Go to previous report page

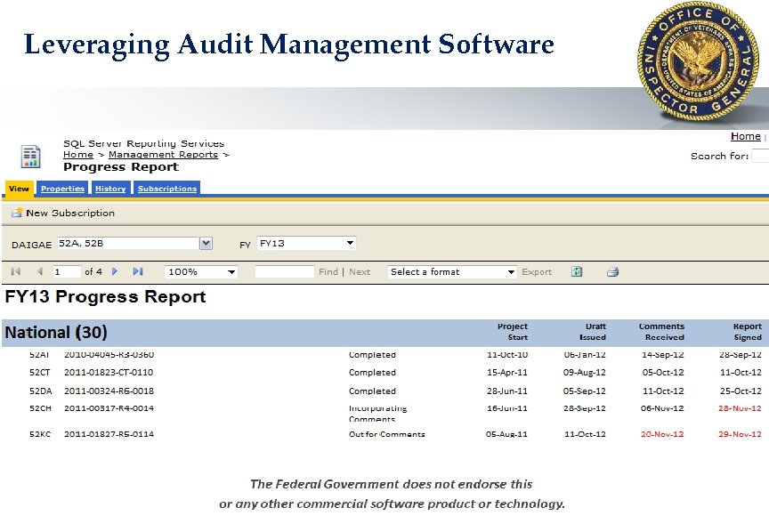tap(40, 271)
